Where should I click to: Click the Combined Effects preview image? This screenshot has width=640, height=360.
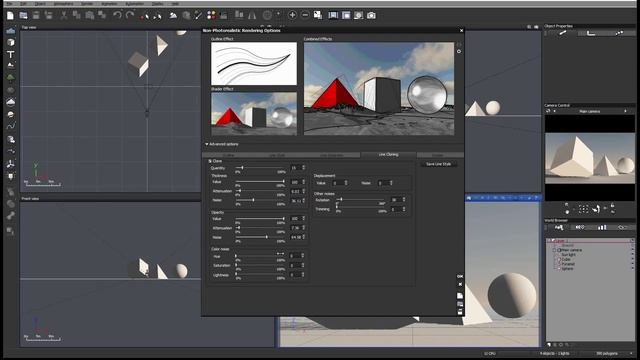(379, 89)
